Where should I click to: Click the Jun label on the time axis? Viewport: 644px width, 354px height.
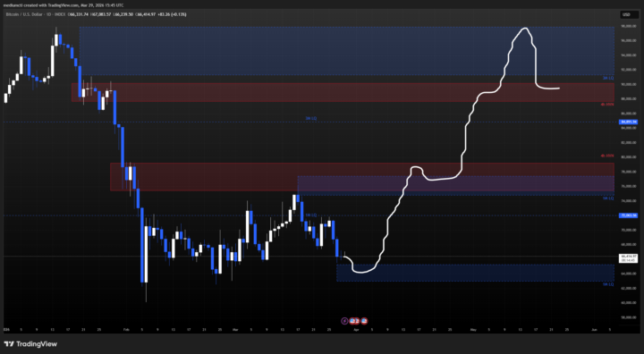point(594,329)
